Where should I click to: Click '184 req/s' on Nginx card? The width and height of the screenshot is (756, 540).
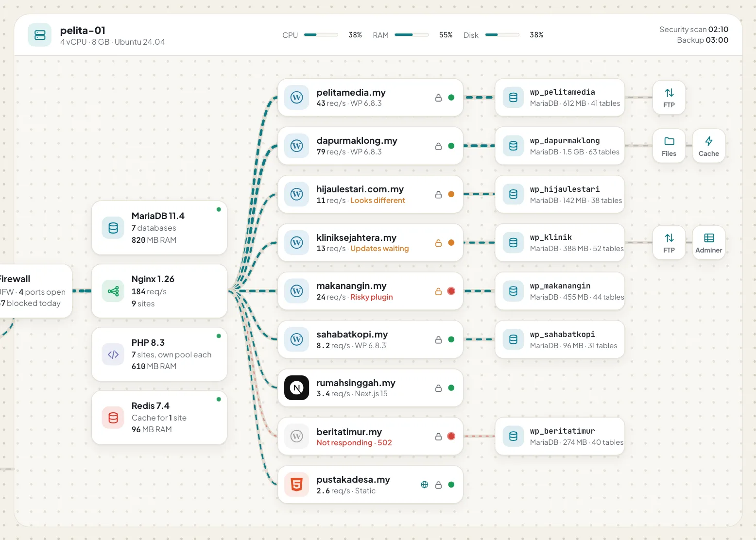149,292
